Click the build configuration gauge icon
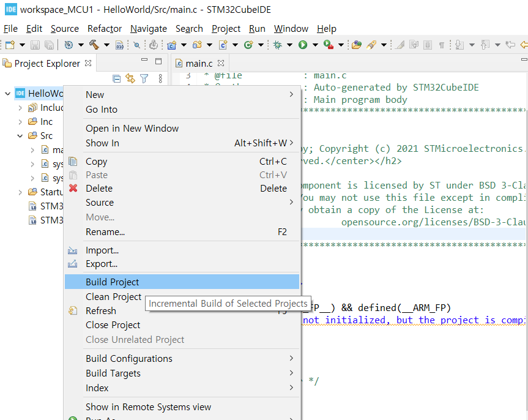The width and height of the screenshot is (528, 420). (x=69, y=45)
